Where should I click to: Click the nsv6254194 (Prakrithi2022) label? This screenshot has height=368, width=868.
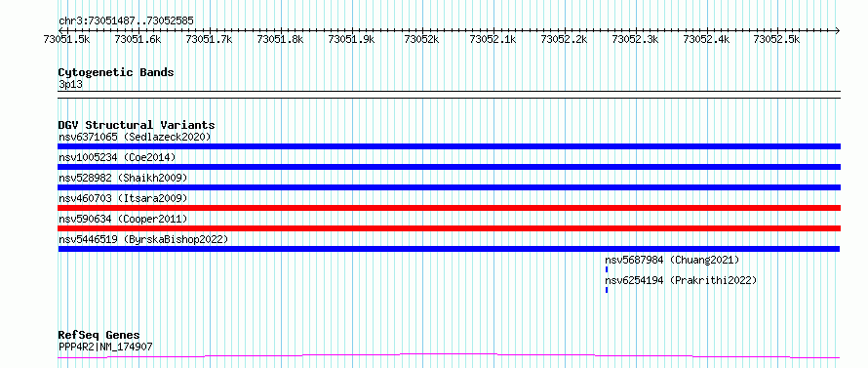click(x=681, y=280)
